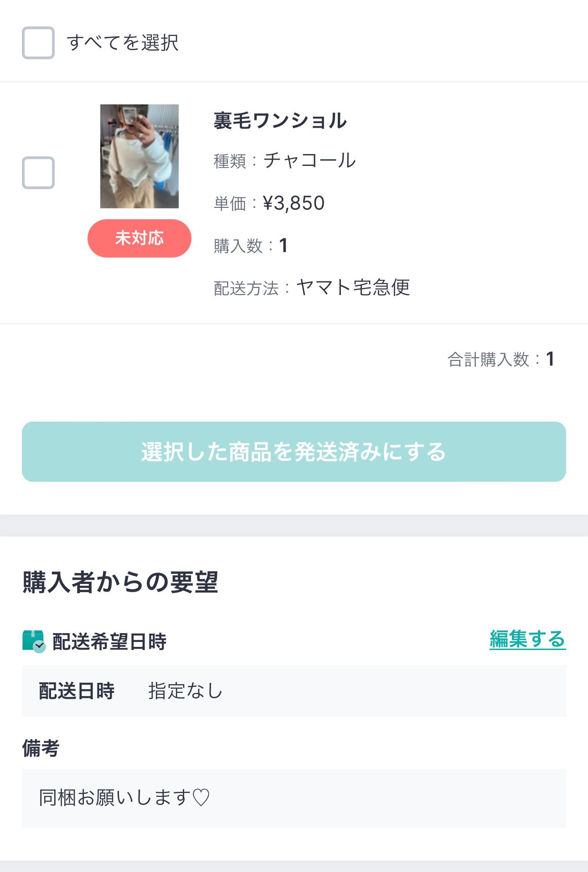The width and height of the screenshot is (588, 872).
Task: Select the 裏毛ワンショル product title
Action: [x=280, y=121]
